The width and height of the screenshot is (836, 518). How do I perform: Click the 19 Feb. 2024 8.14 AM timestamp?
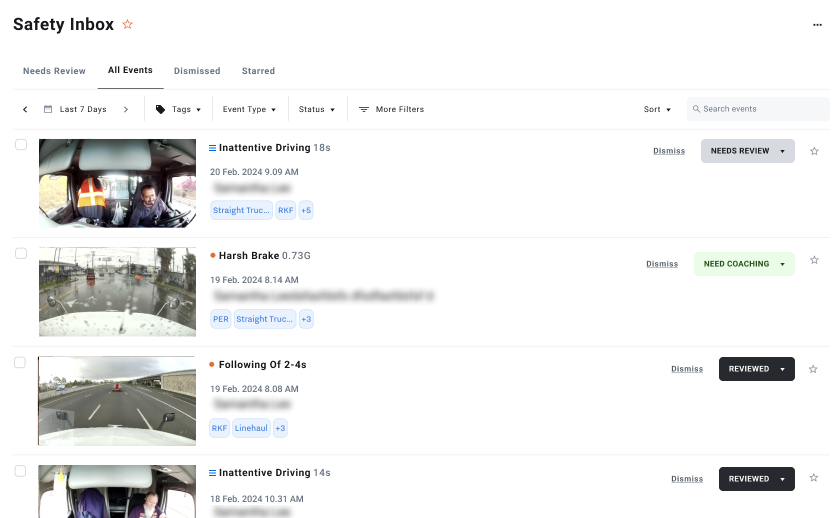[254, 280]
